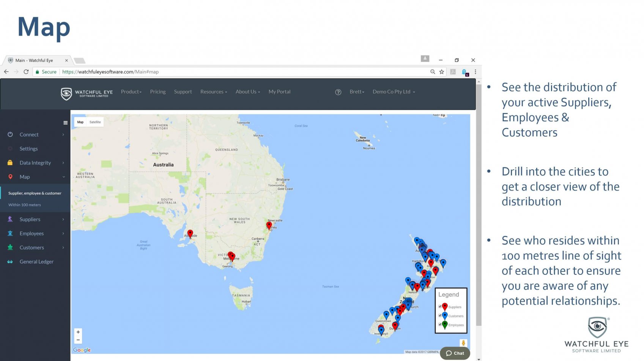Select the Main - Watchful Eye browser tab

click(37, 60)
